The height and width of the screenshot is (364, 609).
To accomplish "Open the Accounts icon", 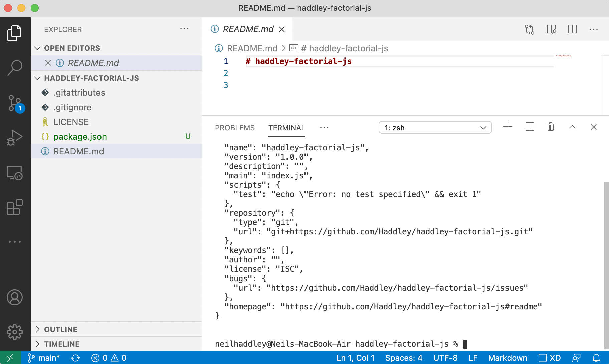I will pos(15,297).
